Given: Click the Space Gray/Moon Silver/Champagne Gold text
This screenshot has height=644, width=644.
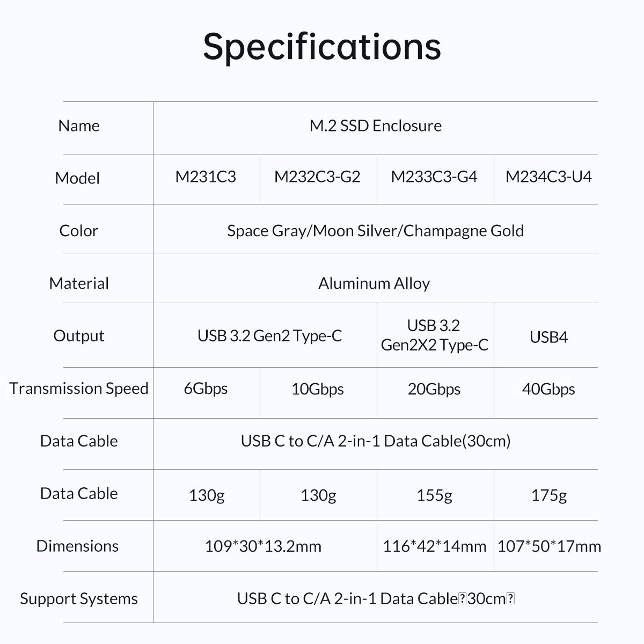Looking at the screenshot, I should (x=375, y=231).
